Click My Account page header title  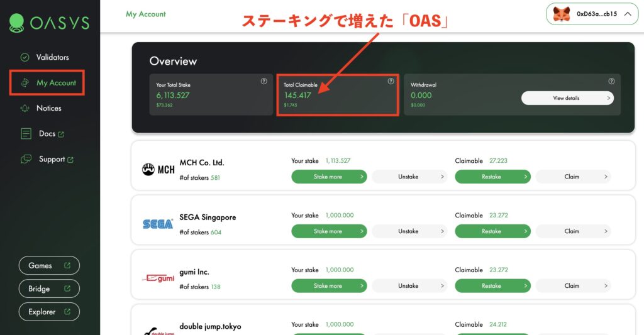point(146,14)
